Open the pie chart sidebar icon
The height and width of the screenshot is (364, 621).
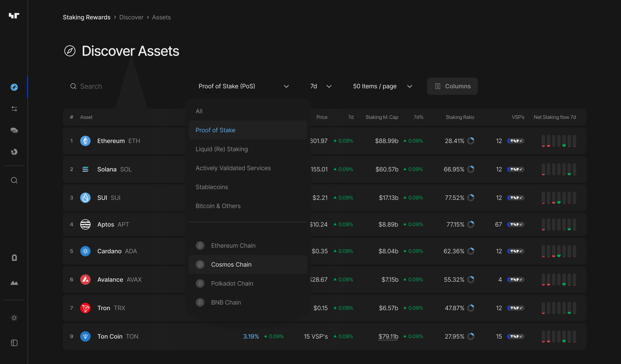(14, 152)
